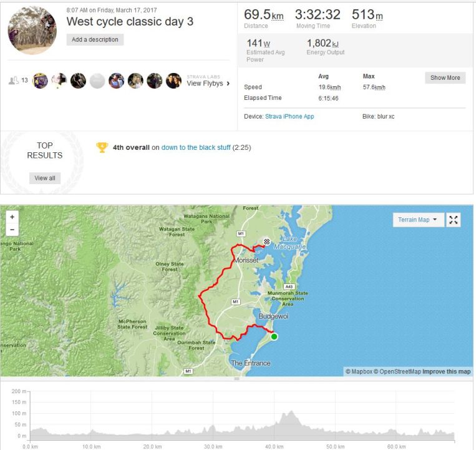Expand map to fullscreen
Screen dimensions: 476x450
tap(454, 220)
